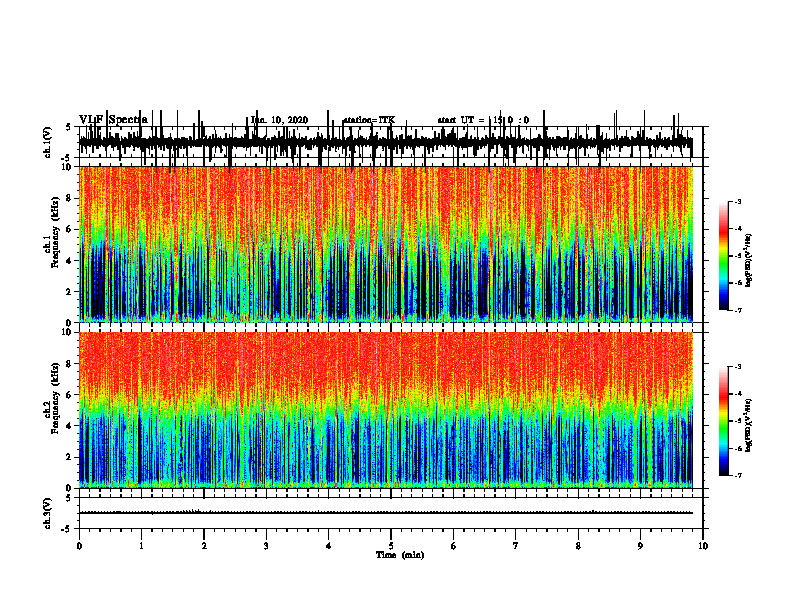Click the '-5' tick on ch.3(V) axis

coord(67,529)
